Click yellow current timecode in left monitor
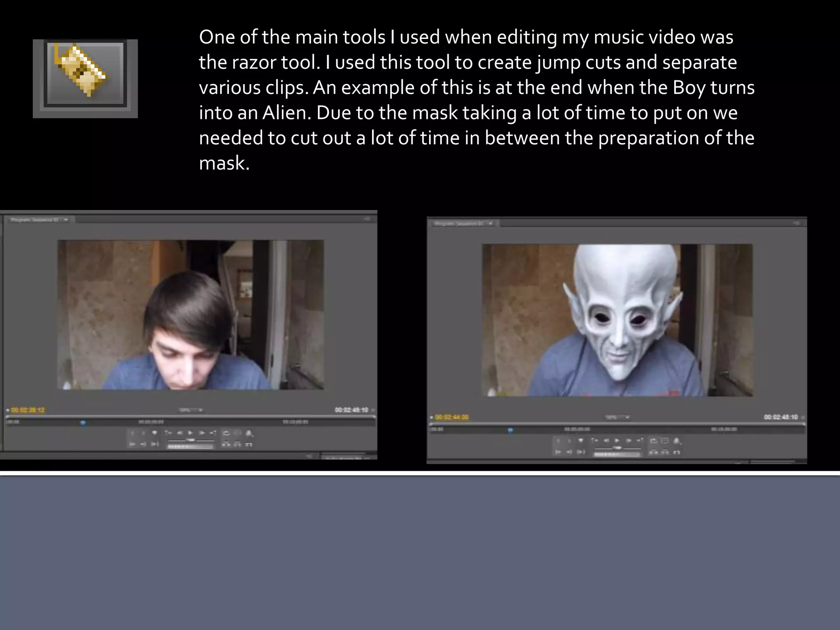 (28, 410)
